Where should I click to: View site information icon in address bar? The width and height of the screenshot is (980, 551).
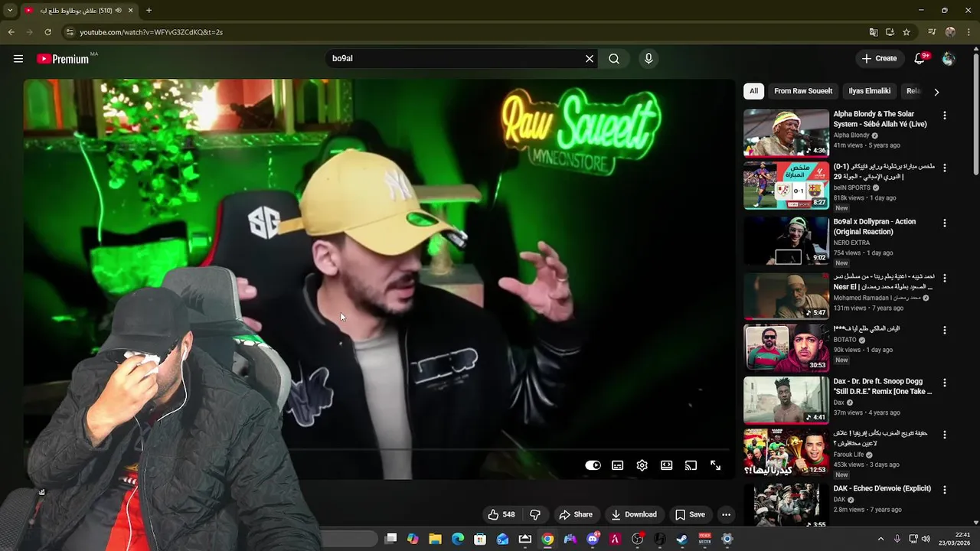coord(70,32)
